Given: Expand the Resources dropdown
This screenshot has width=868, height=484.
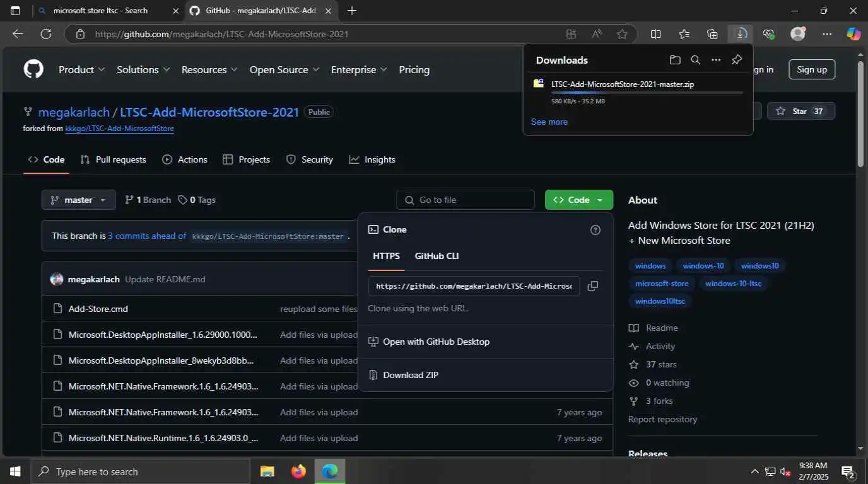Looking at the screenshot, I should coord(209,69).
